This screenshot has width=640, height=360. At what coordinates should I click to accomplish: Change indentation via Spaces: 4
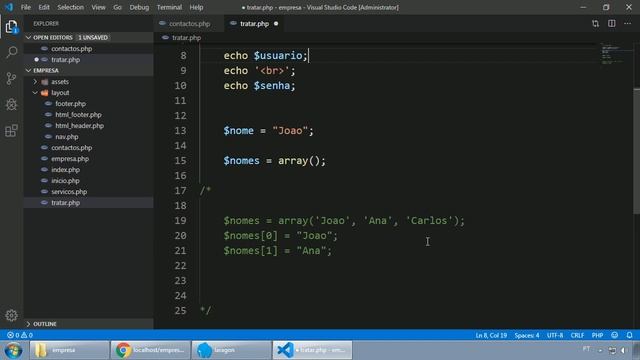(x=527, y=335)
